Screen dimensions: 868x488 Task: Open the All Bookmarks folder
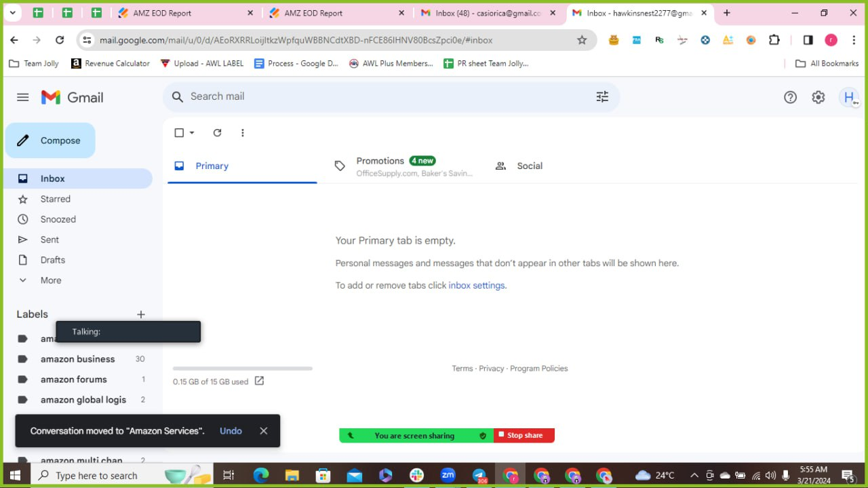click(827, 63)
